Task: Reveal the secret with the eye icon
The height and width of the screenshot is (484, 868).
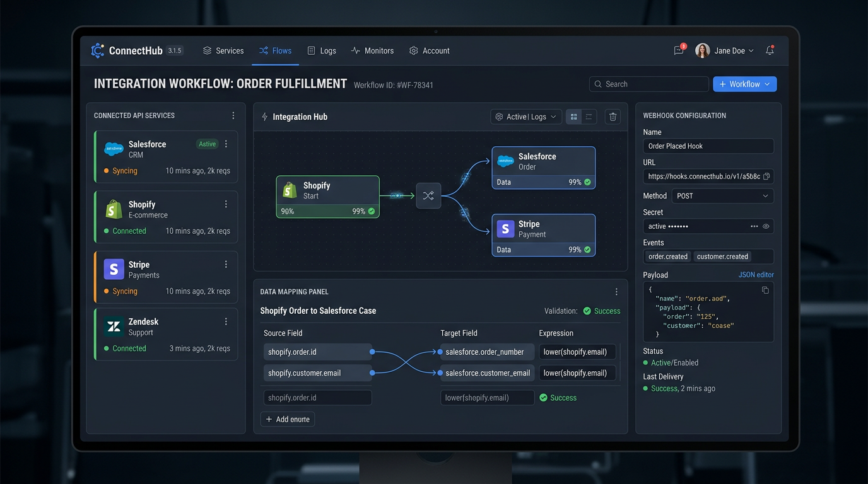Action: point(766,226)
